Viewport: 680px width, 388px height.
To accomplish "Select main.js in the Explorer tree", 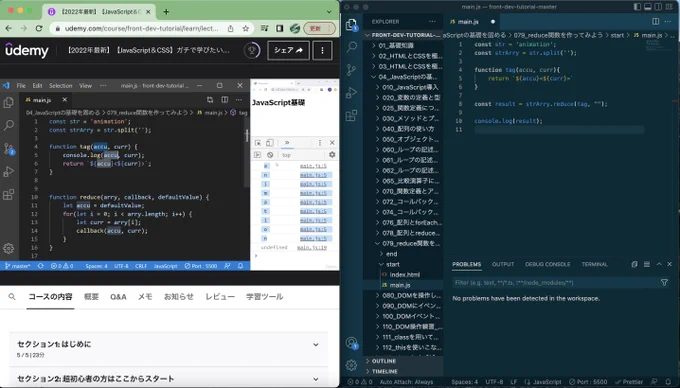I will (399, 285).
